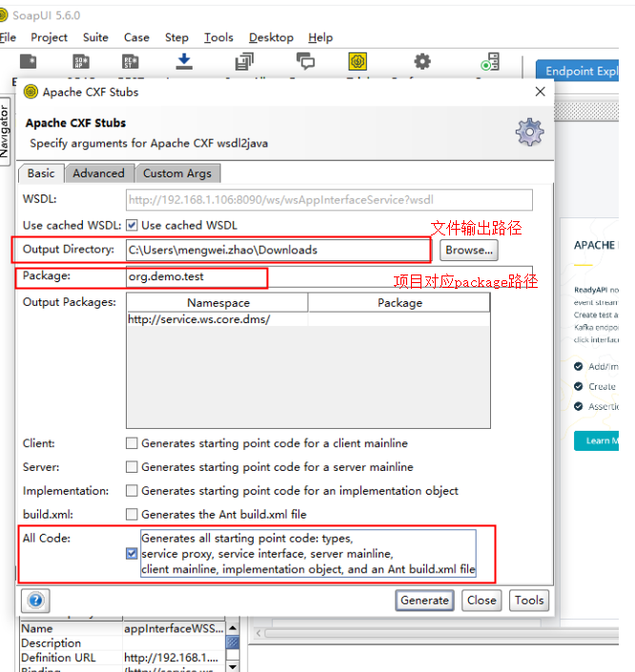Image resolution: width=635 pixels, height=672 pixels.
Task: Enable the build.xml checkbox
Action: (x=132, y=514)
